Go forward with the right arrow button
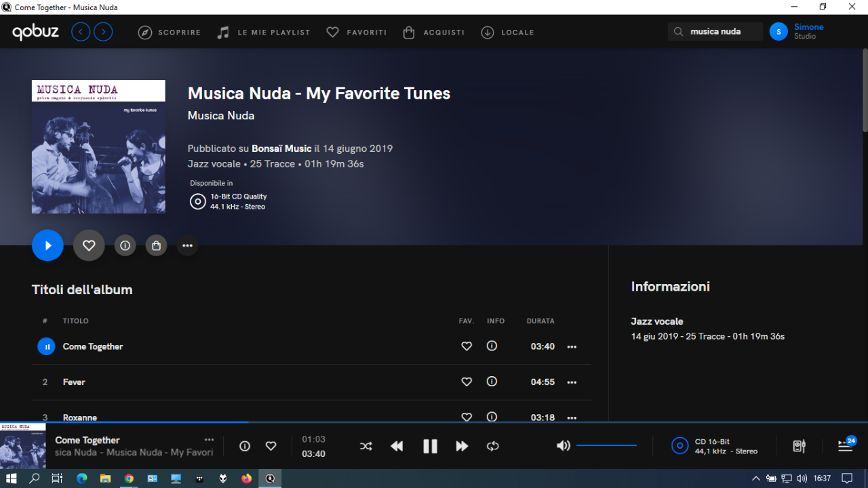Viewport: 868px width, 488px height. click(103, 32)
